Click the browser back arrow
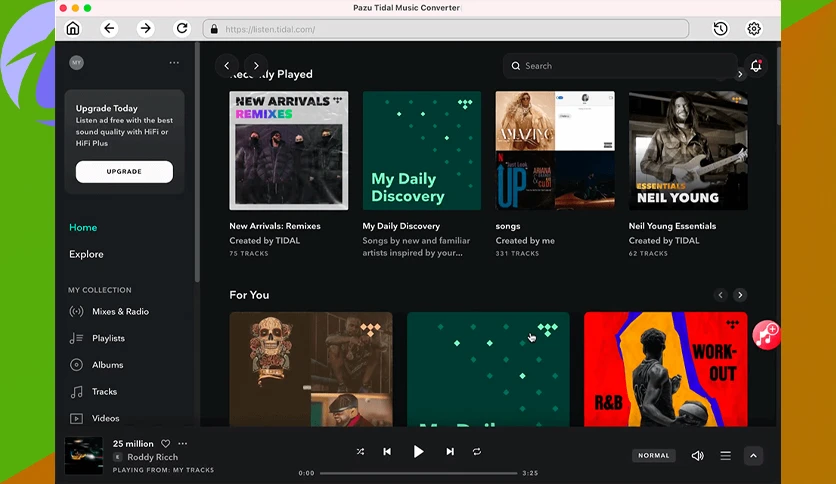This screenshot has height=484, width=836. coord(109,28)
